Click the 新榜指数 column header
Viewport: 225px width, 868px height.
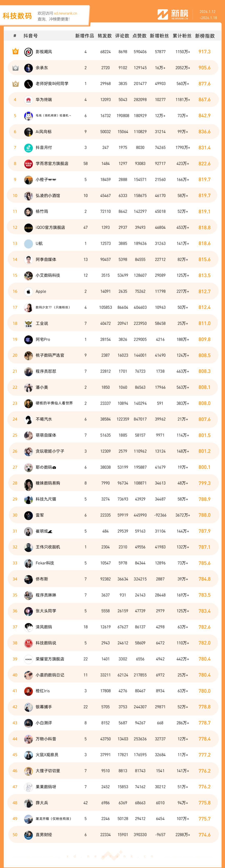205,36
